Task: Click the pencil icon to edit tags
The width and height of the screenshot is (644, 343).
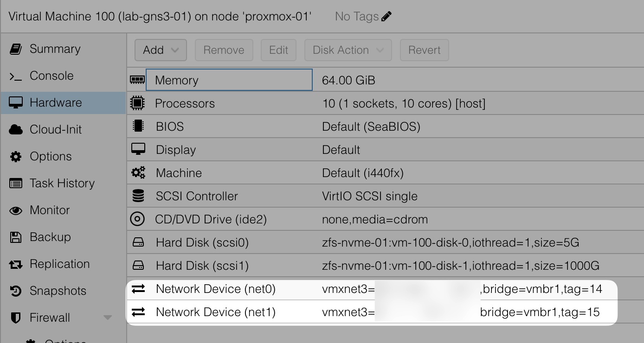Action: [x=386, y=17]
